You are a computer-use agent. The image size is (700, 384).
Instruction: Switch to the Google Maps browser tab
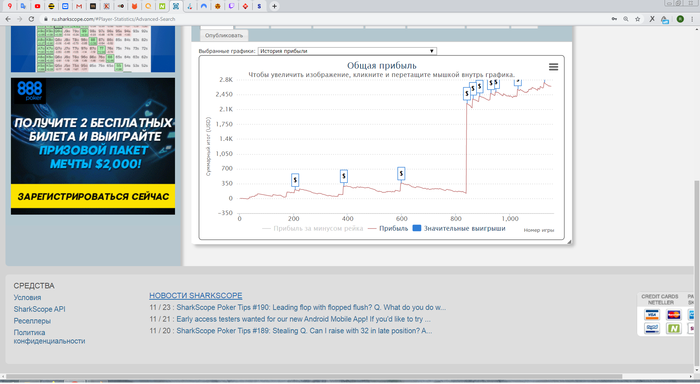(10, 6)
